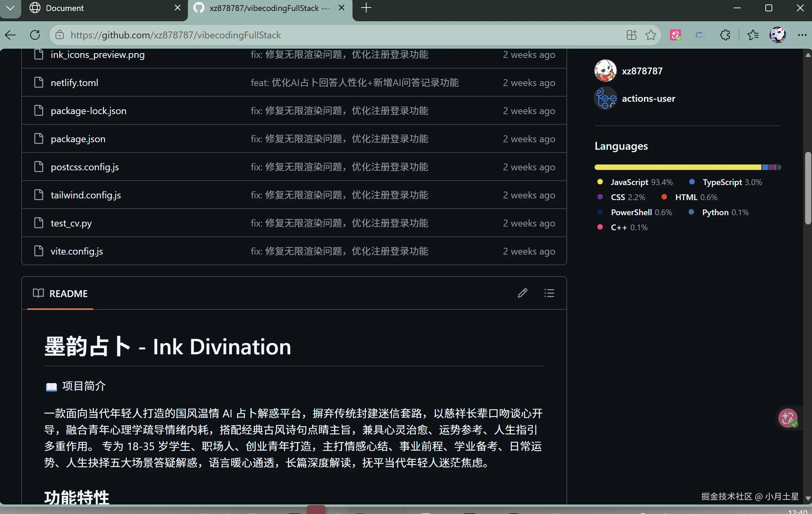Open a new browser tab
Image resolution: width=812 pixels, height=514 pixels.
[366, 8]
